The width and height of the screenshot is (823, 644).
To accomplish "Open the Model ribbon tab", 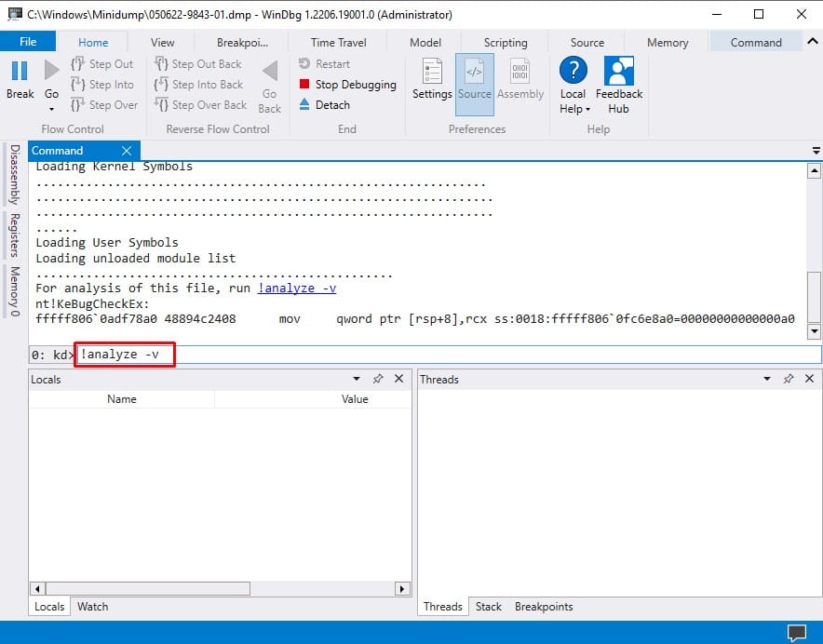I will (425, 43).
